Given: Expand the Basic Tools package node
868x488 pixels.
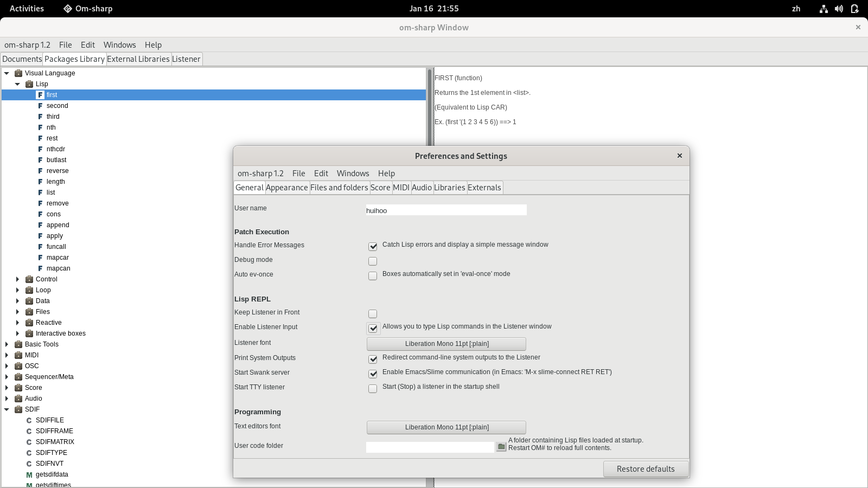Looking at the screenshot, I should pos(7,344).
